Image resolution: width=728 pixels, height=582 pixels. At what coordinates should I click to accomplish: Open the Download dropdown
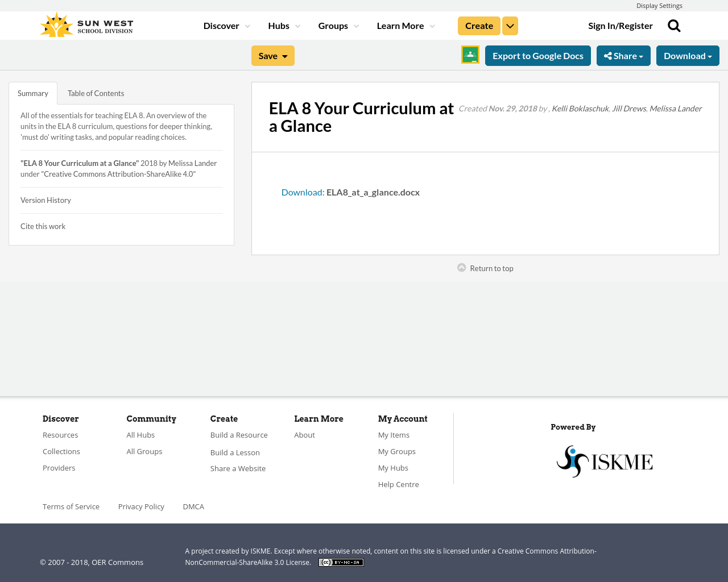click(x=687, y=55)
